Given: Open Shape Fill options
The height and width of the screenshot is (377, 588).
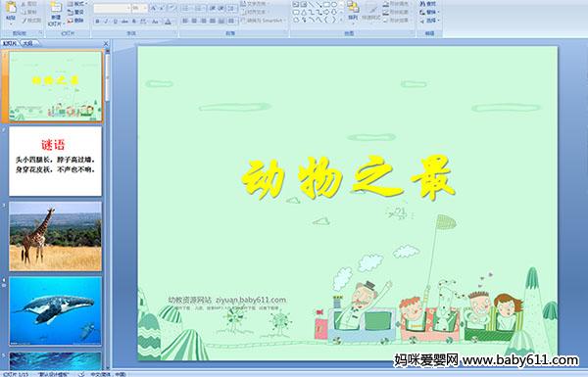Looking at the screenshot, I should [x=397, y=3].
